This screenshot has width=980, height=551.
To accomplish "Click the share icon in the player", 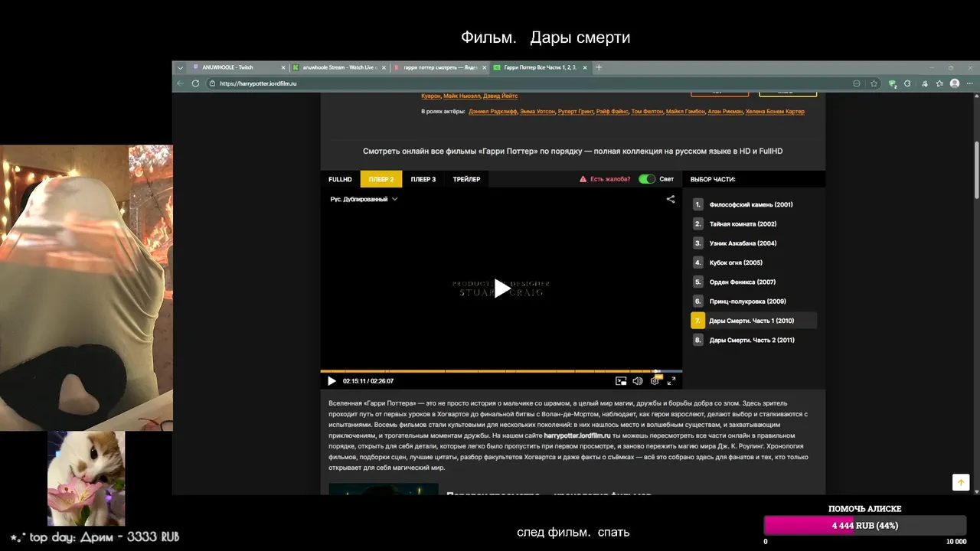I will pyautogui.click(x=671, y=199).
